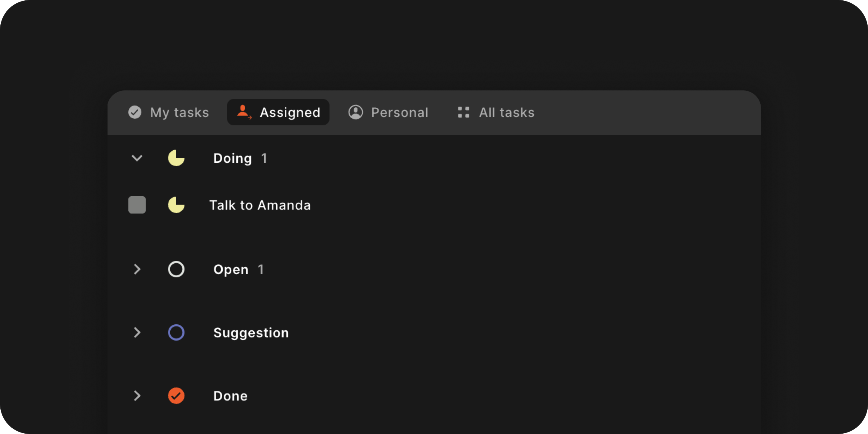This screenshot has height=434, width=868.
Task: Click the Personal avatar circle icon
Action: (x=355, y=112)
